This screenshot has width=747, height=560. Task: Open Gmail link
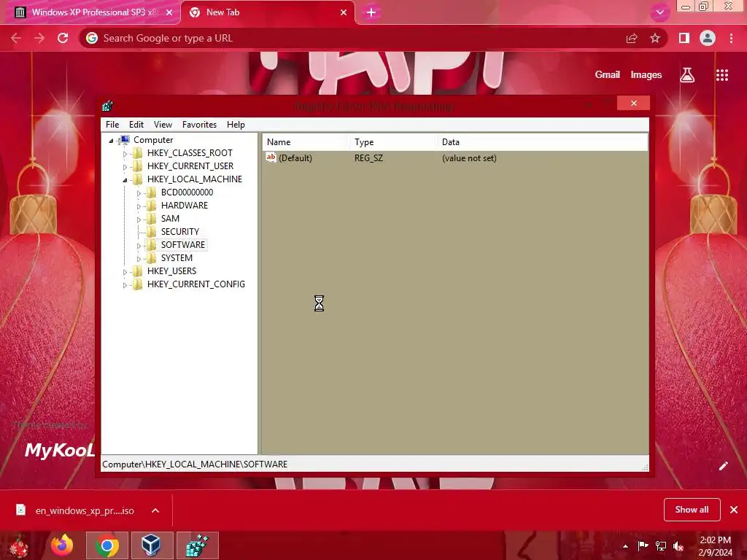pyautogui.click(x=607, y=75)
